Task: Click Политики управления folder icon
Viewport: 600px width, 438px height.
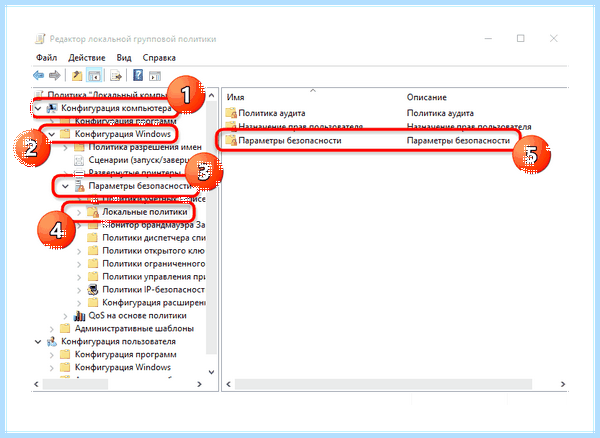Action: click(x=93, y=277)
